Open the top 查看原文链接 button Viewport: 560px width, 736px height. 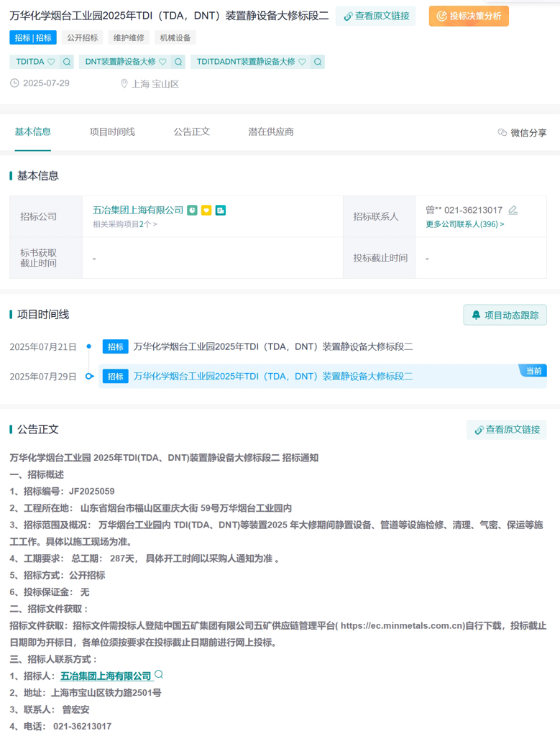click(x=375, y=16)
